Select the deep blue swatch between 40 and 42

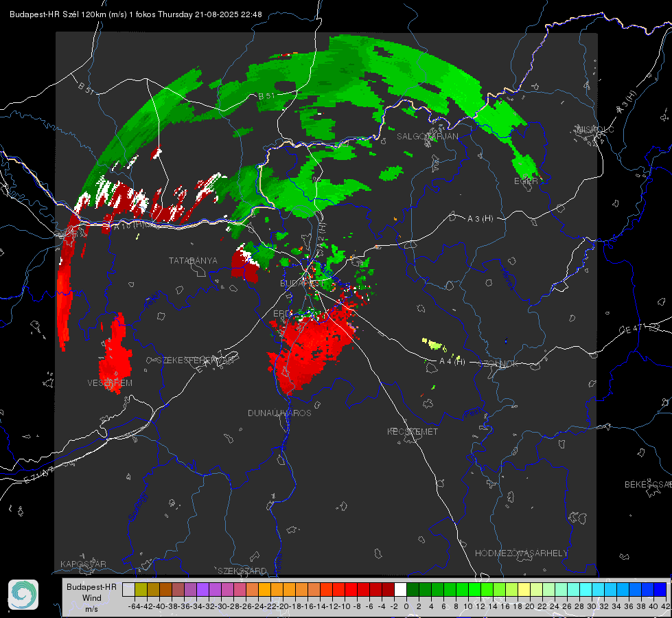660,589
